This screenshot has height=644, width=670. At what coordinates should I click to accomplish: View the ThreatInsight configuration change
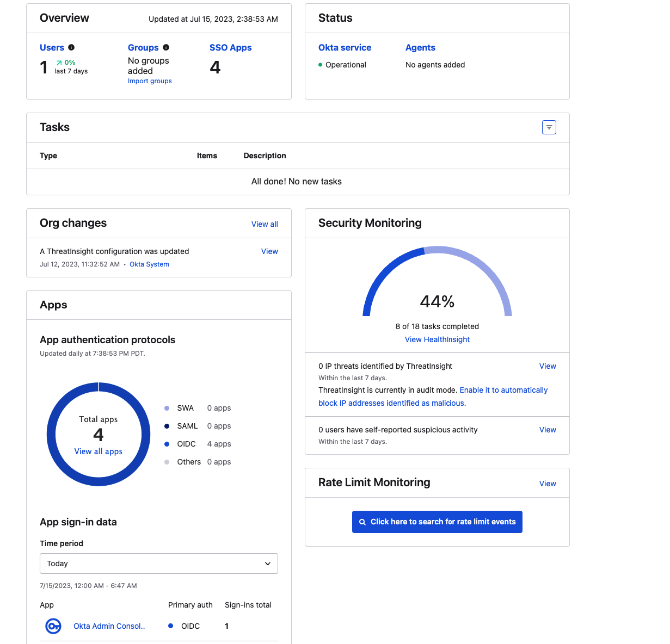(x=269, y=251)
